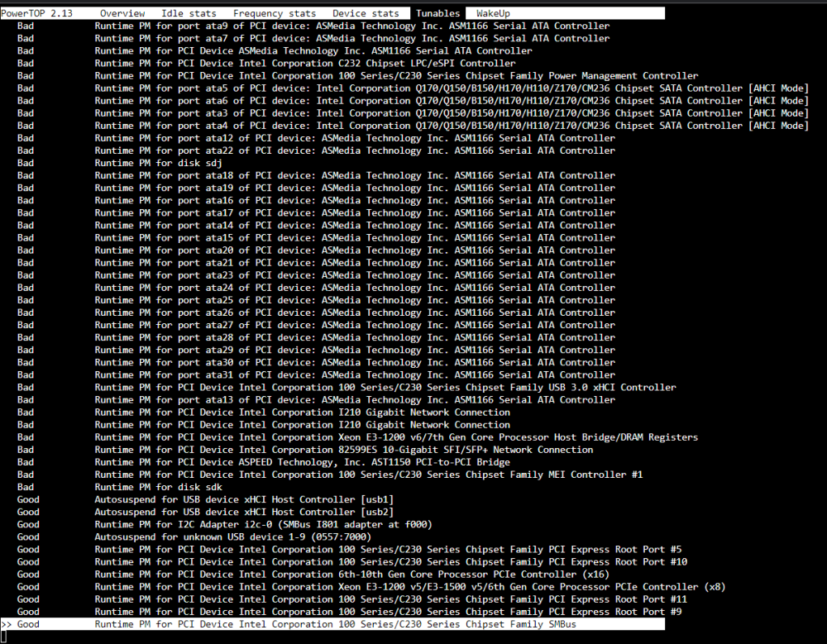Open the WakeUp tab
Viewport: 827px width, 644px height.
pyautogui.click(x=493, y=13)
